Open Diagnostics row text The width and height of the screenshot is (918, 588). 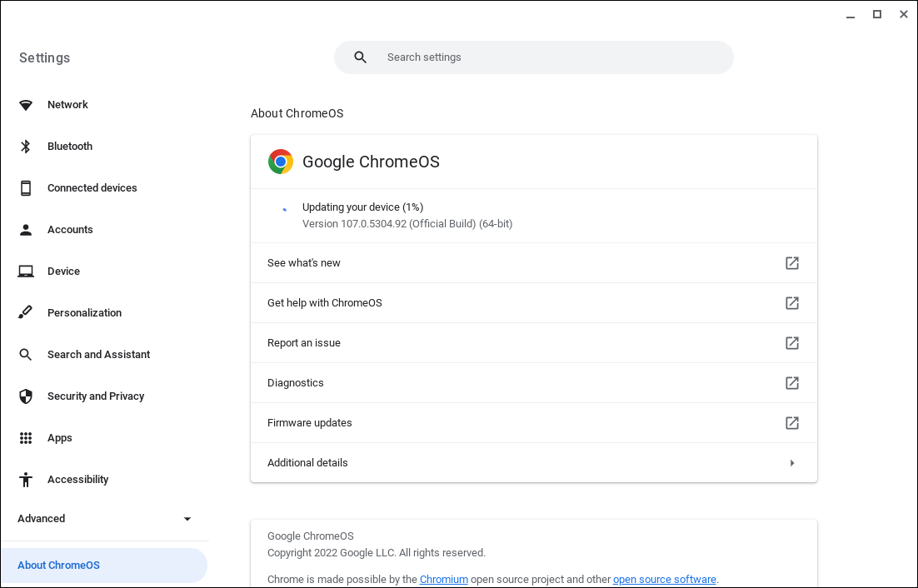(x=295, y=382)
